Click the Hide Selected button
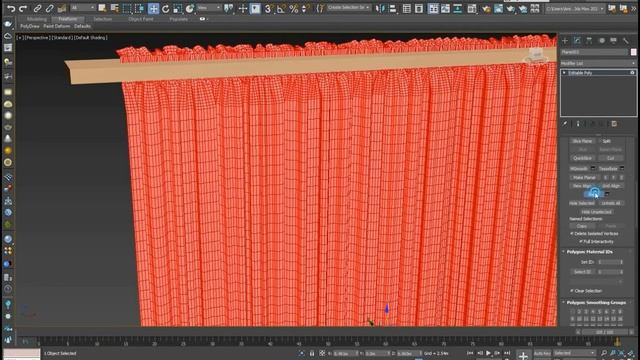This screenshot has height=360, width=640. 582,203
